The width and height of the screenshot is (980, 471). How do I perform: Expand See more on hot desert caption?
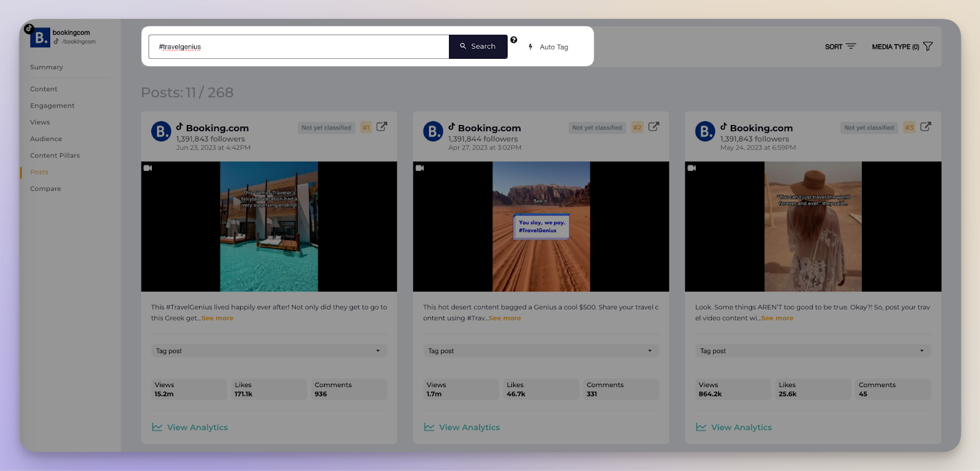point(505,318)
